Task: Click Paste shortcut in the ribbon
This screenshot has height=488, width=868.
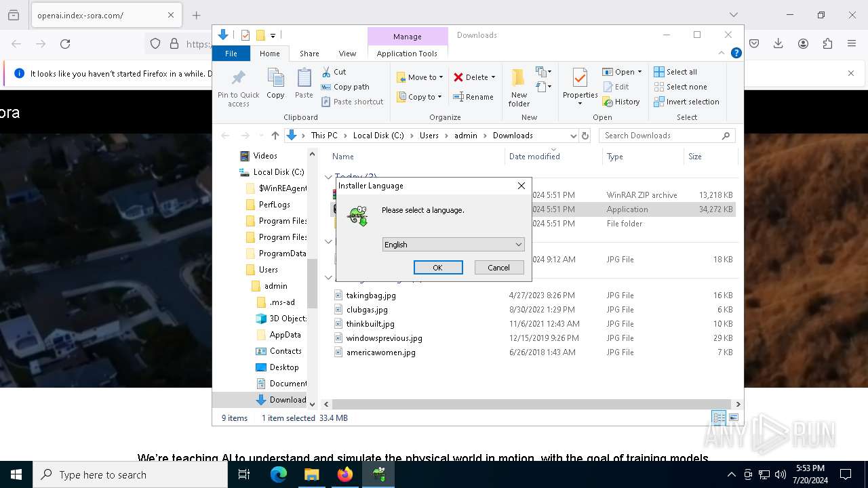Action: point(352,102)
